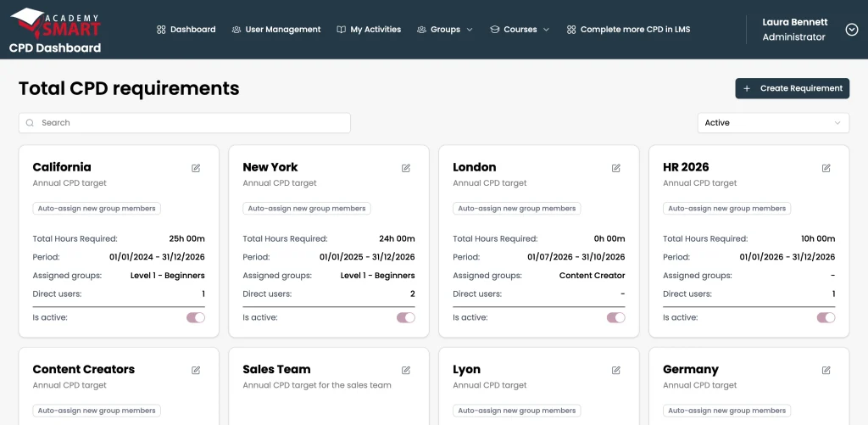Viewport: 868px width, 425px height.
Task: Open the Groups menu
Action: click(x=445, y=30)
